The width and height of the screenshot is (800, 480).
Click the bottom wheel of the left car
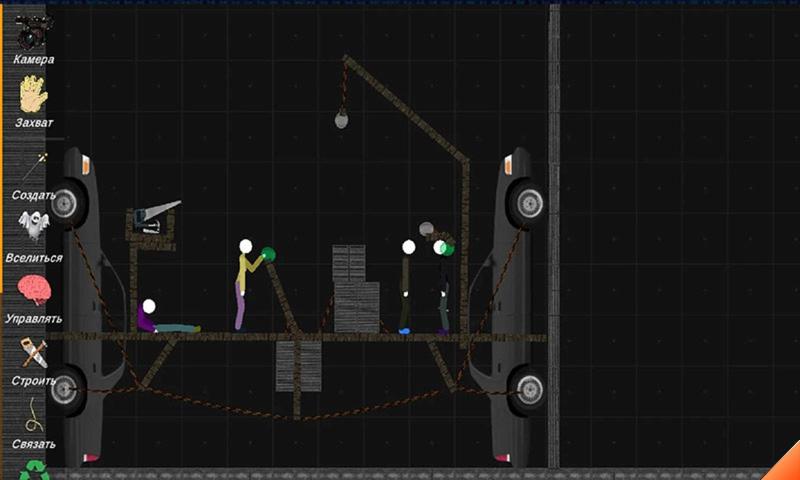[66, 388]
